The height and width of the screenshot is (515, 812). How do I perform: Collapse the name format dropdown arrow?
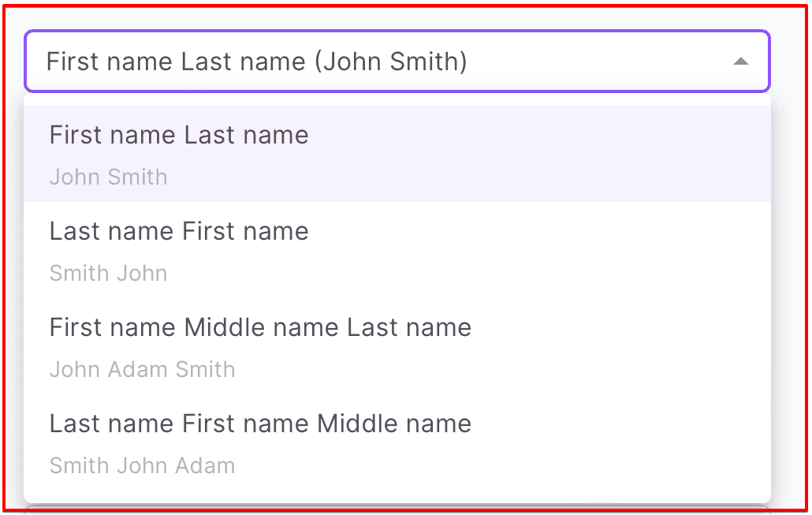(x=740, y=62)
